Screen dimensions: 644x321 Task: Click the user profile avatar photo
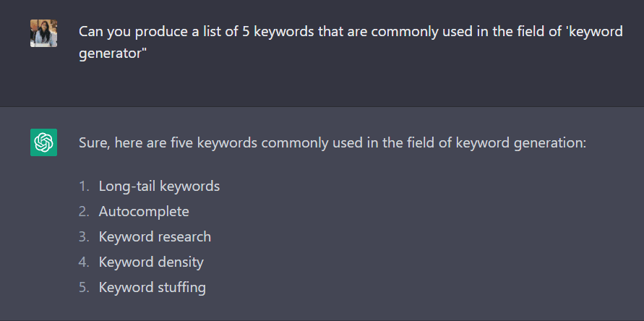pyautogui.click(x=43, y=33)
